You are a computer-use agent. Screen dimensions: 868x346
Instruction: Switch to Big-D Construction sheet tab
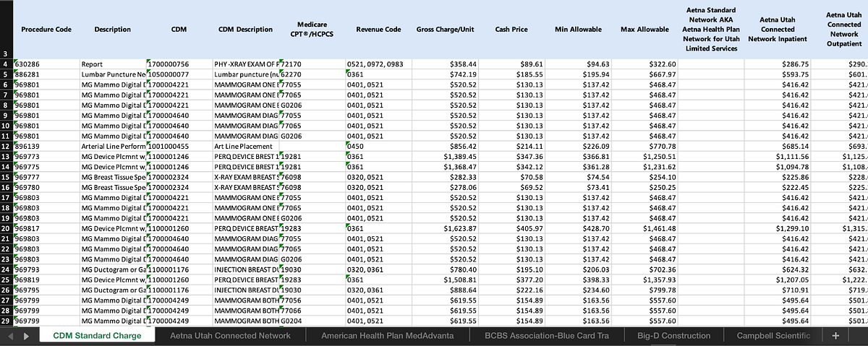(x=674, y=336)
